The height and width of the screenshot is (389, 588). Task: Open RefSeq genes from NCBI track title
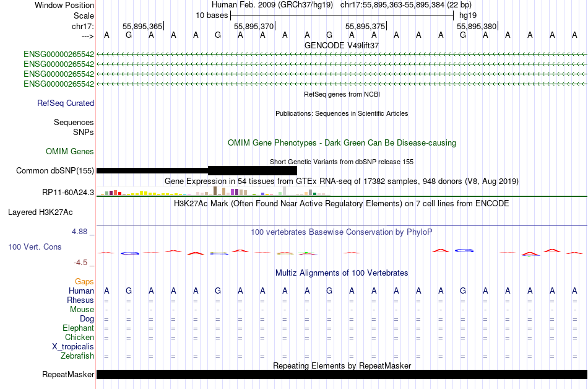coord(342,94)
